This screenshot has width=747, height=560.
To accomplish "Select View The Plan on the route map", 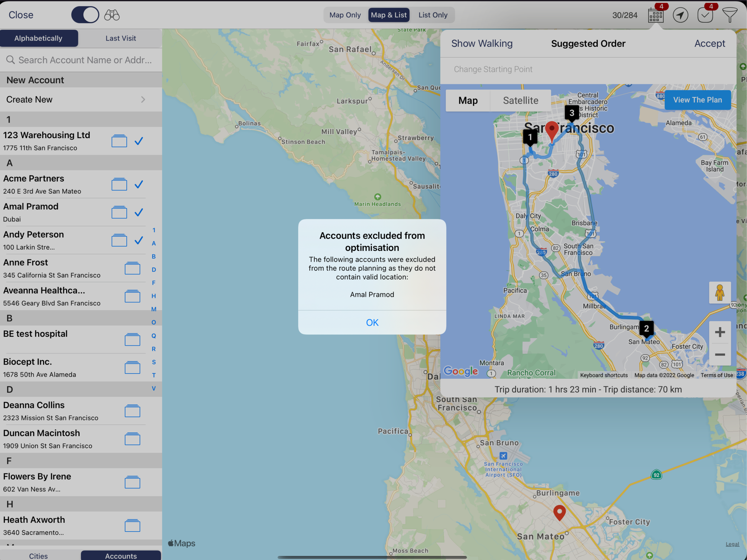I will click(x=697, y=100).
